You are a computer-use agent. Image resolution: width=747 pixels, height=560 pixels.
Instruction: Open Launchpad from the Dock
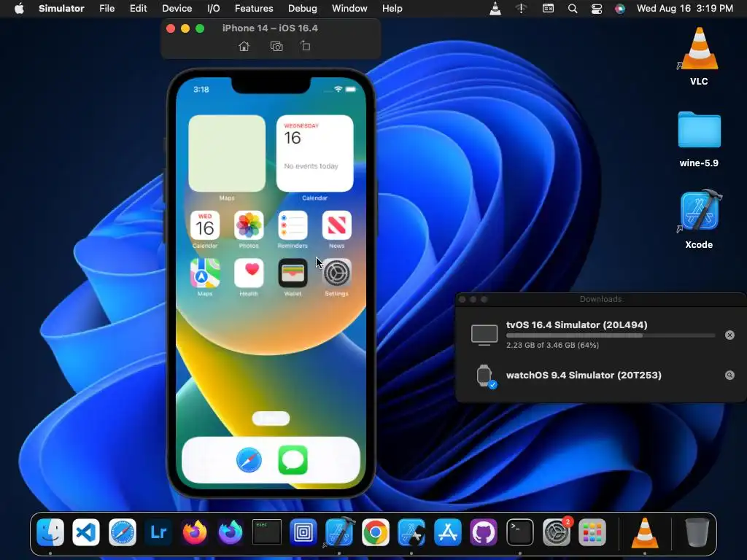click(x=592, y=532)
